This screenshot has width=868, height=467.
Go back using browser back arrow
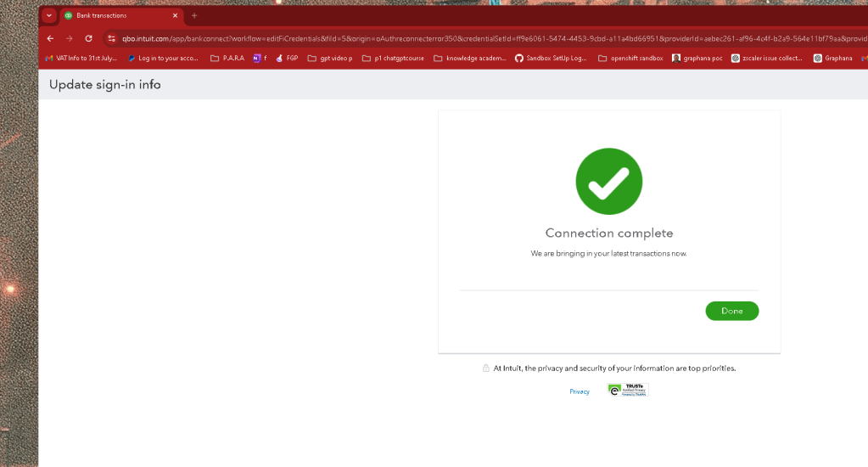[x=50, y=38]
